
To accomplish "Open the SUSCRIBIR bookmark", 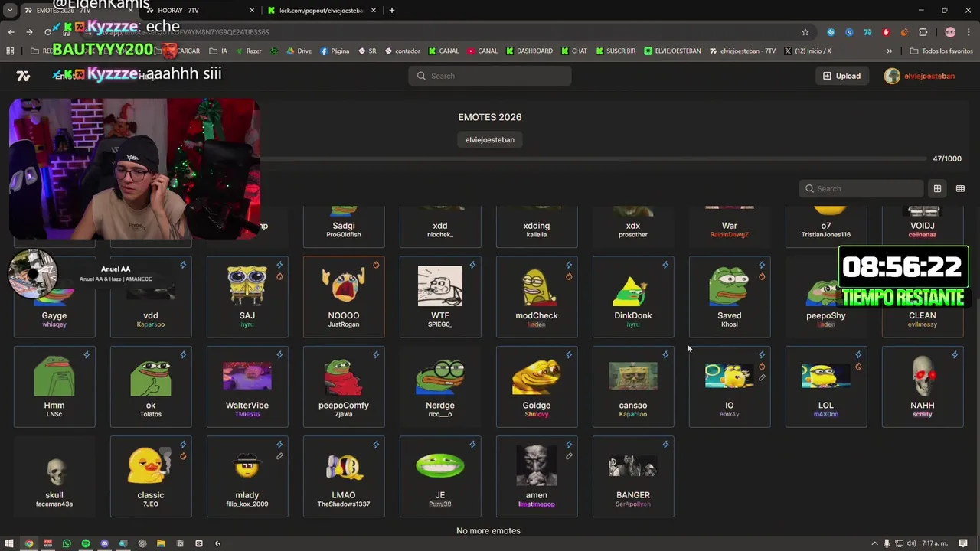I will coord(615,51).
